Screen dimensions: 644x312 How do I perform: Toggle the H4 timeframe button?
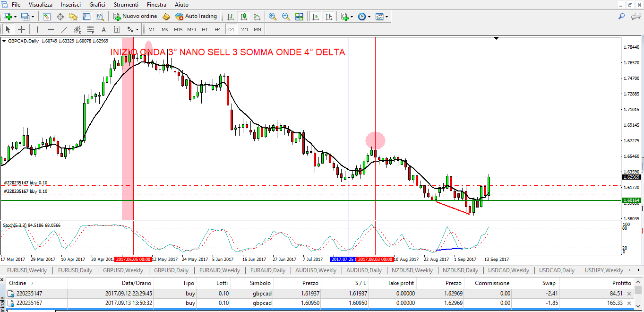click(217, 29)
